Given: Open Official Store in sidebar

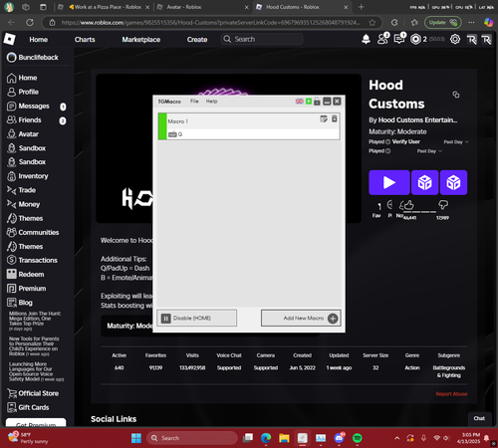Looking at the screenshot, I should (33, 393).
